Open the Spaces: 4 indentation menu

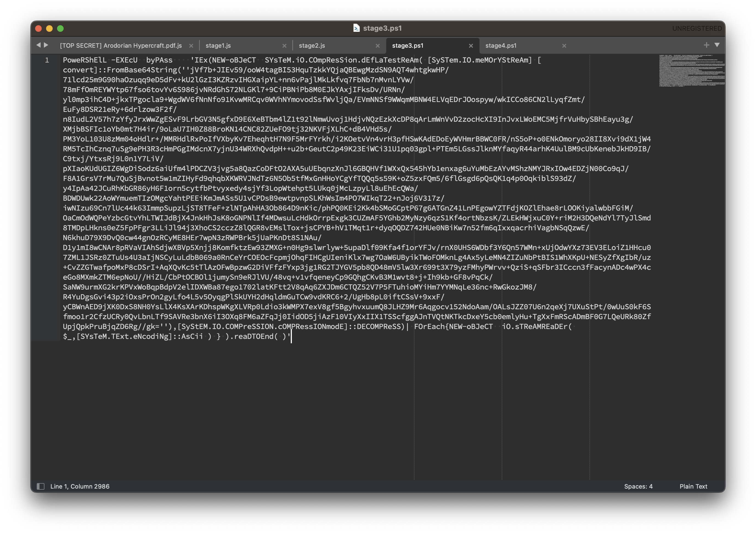pyautogui.click(x=638, y=486)
